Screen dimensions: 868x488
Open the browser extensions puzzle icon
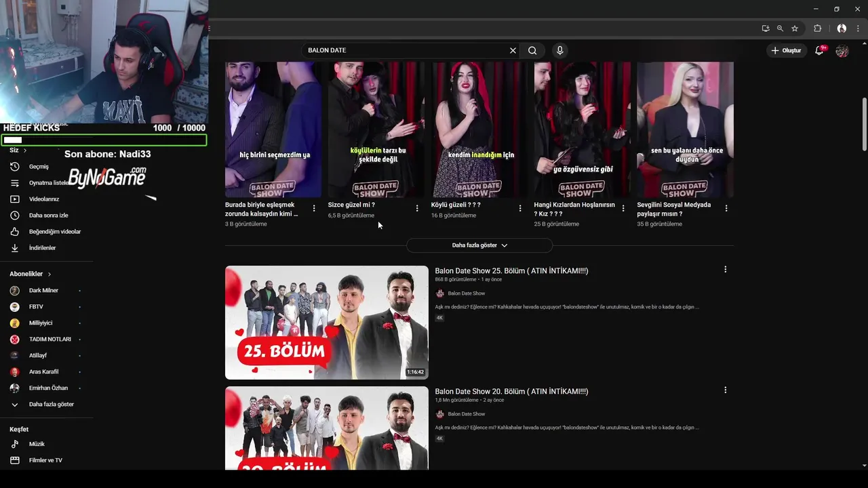tap(817, 28)
